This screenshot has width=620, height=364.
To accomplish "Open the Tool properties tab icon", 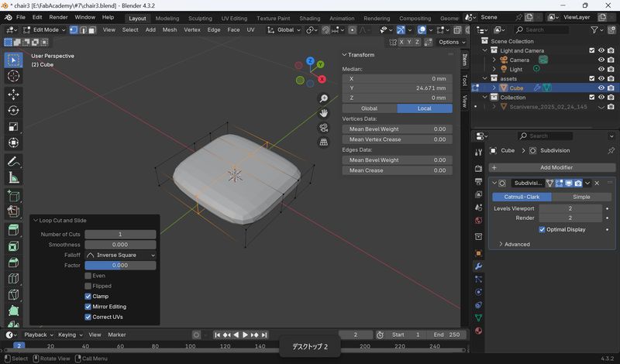I will pos(478,152).
